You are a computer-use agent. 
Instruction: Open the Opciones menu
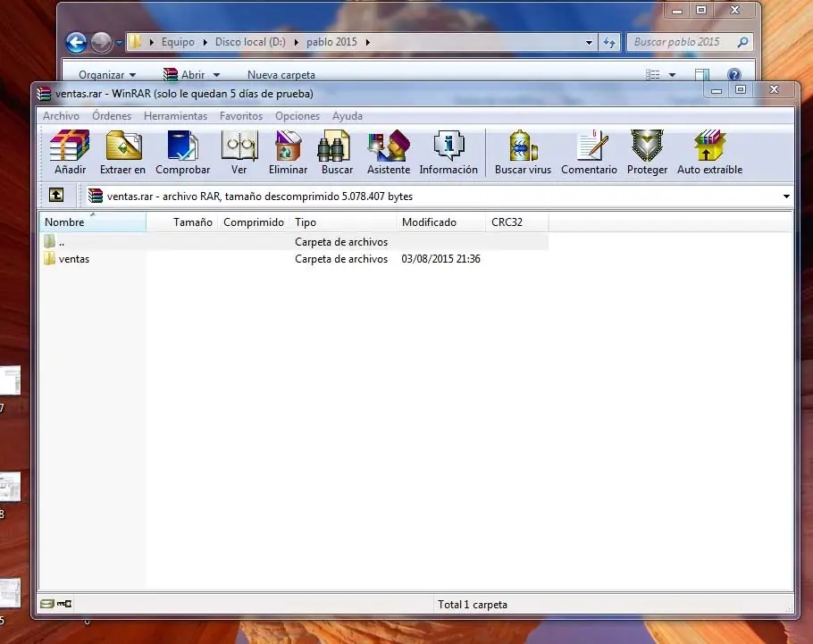click(298, 116)
